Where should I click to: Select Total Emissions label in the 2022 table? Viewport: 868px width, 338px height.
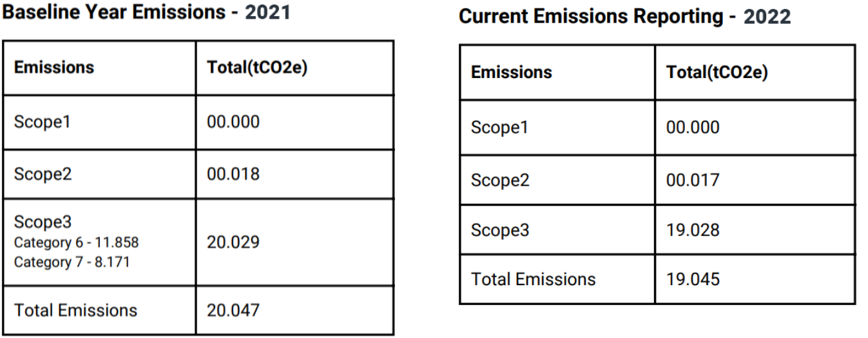pos(533,279)
